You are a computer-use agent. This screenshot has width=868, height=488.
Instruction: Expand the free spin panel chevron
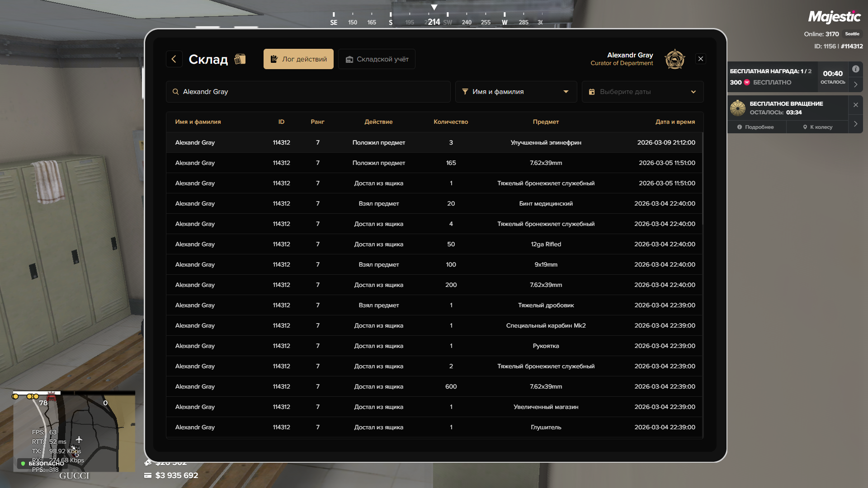coord(855,124)
